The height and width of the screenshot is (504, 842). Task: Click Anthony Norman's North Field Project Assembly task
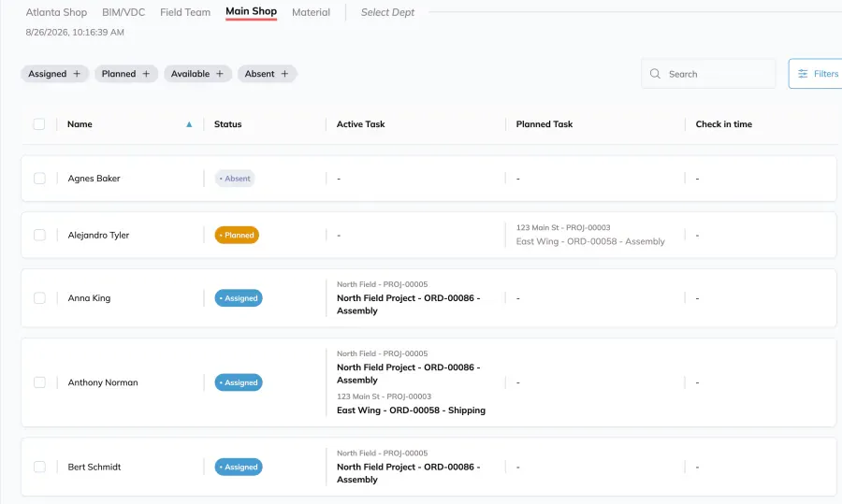(x=409, y=374)
